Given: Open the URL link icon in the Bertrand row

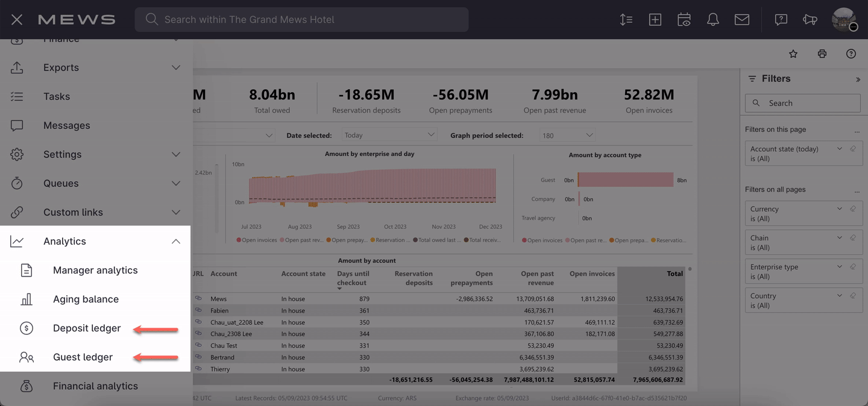Looking at the screenshot, I should (198, 357).
